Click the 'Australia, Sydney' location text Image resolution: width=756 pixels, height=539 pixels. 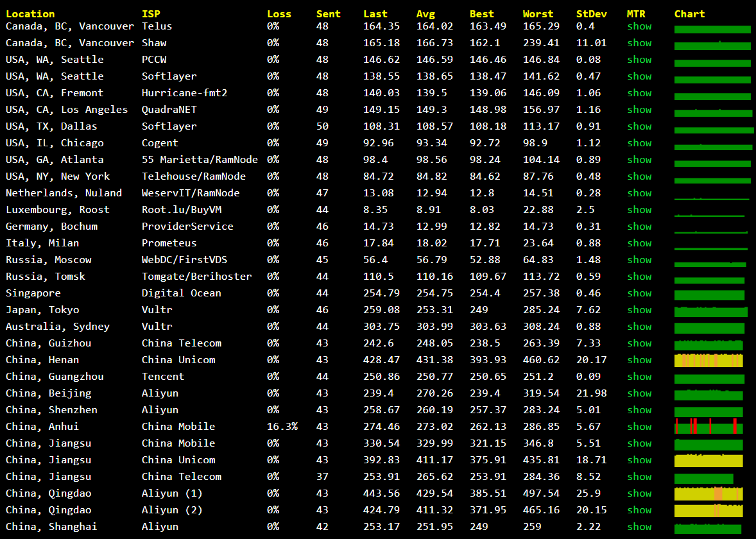click(x=58, y=327)
